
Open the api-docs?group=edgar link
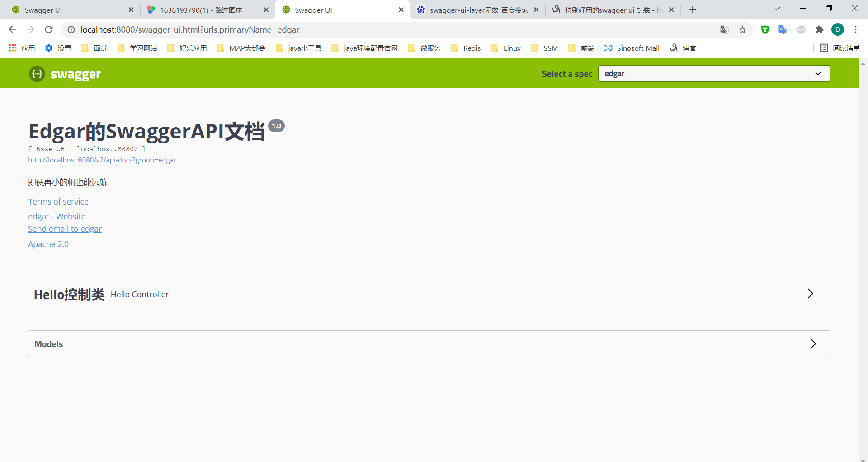(102, 160)
